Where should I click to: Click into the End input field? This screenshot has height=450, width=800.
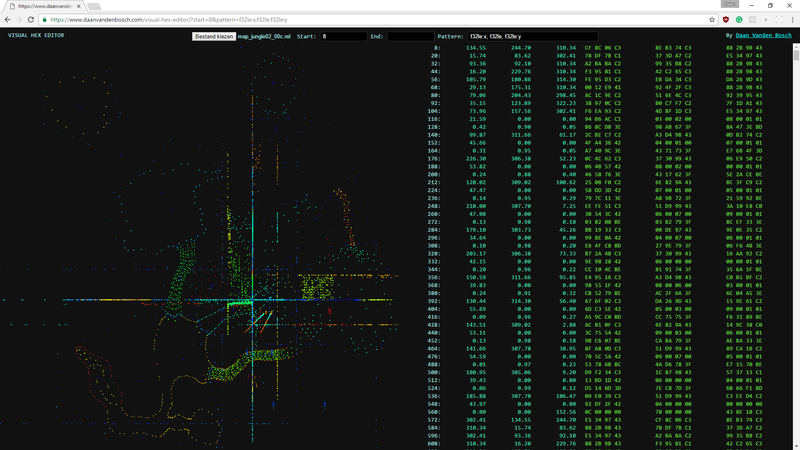410,36
